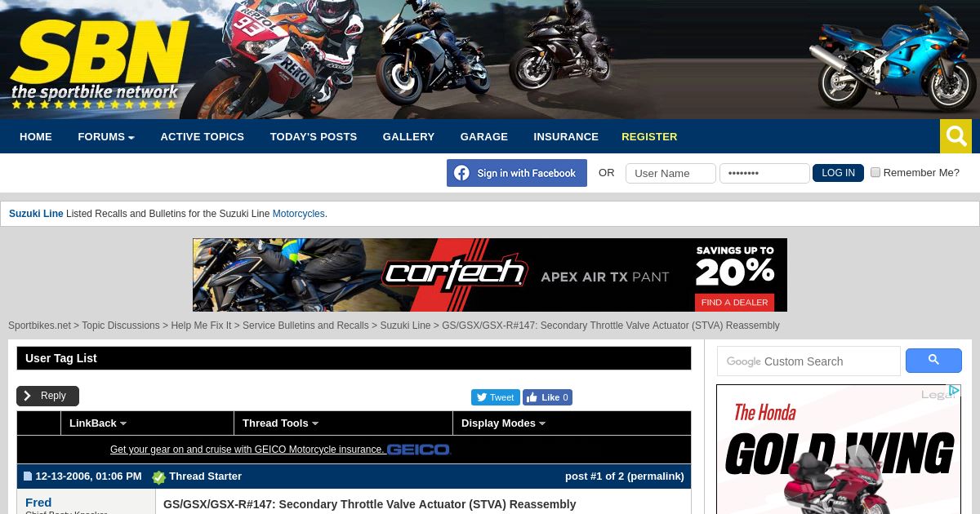This screenshot has height=514, width=980.
Task: Click FIND A DEALER in the Cortech ad
Action: coord(734,302)
